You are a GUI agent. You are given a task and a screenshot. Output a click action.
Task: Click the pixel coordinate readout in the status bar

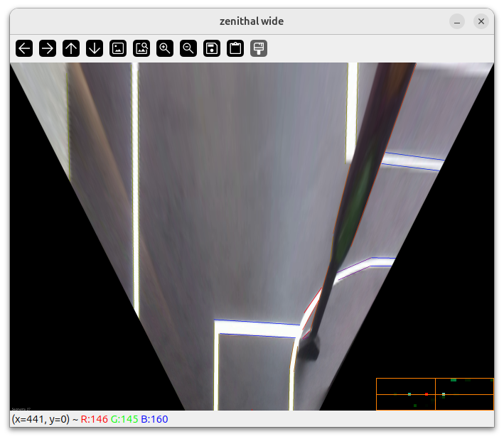point(41,419)
